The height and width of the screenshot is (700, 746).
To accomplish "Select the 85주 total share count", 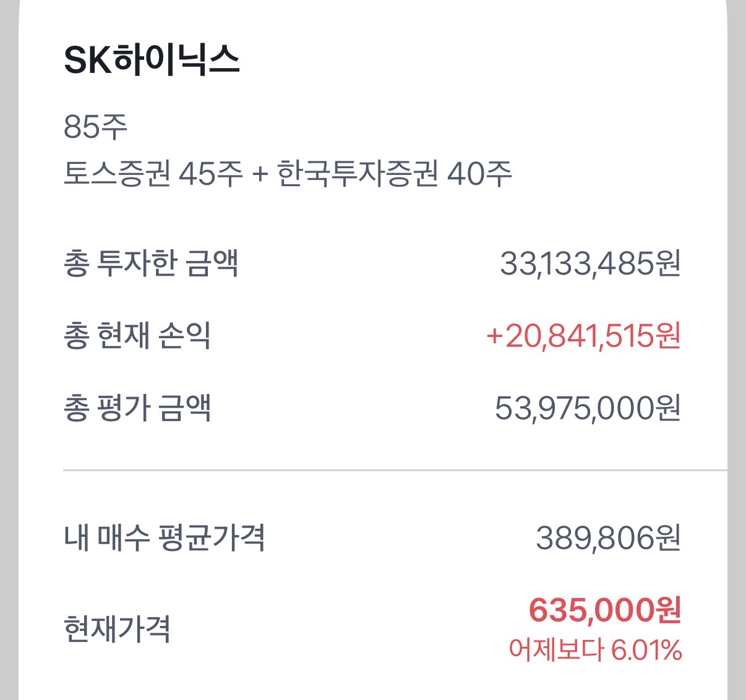I will coord(95,127).
